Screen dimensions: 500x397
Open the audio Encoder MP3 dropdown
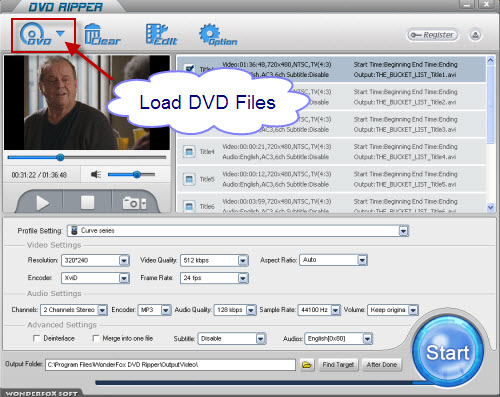coord(166,310)
